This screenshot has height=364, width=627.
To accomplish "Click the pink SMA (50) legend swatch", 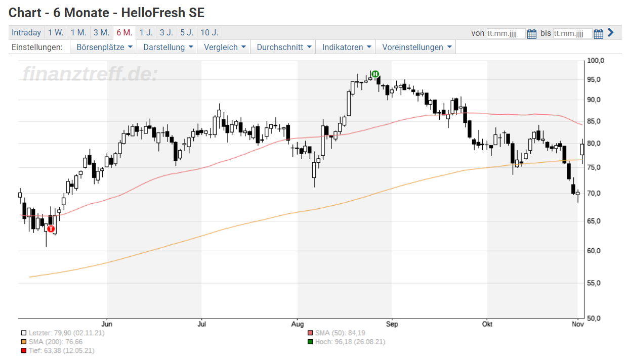I will [310, 333].
